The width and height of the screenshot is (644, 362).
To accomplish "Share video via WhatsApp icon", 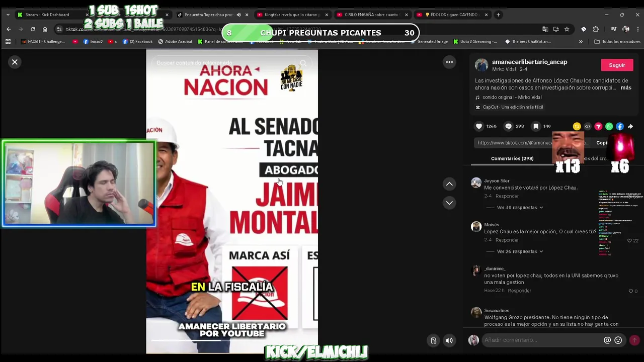I will (x=609, y=126).
